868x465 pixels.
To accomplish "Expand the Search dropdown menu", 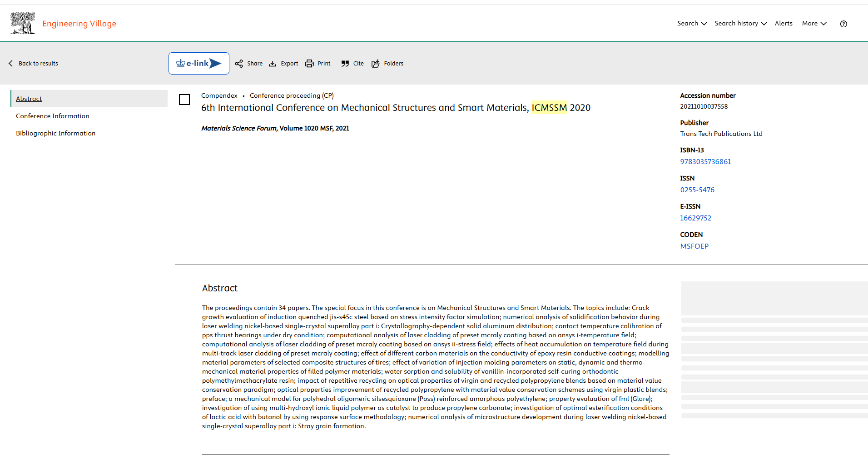I will coord(692,23).
